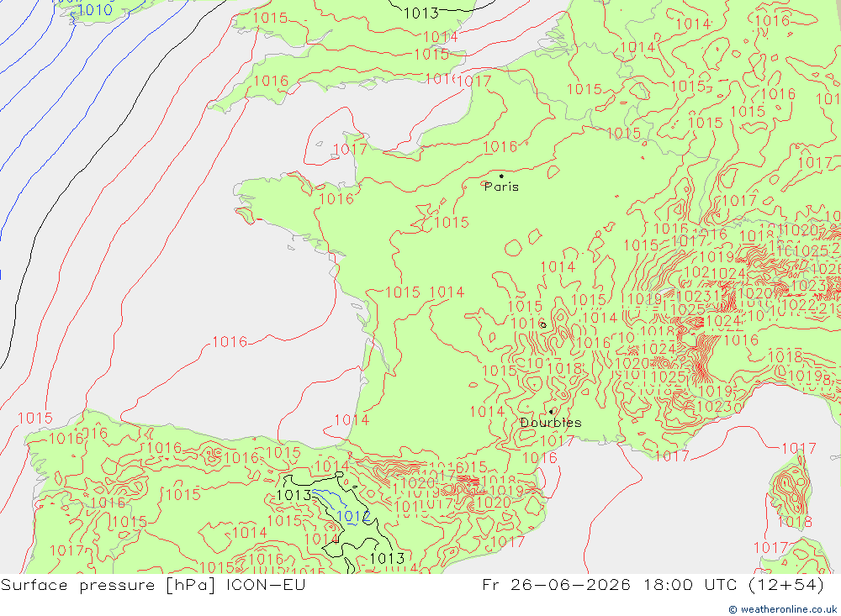Click the forecast date 'Fr 26-06-2026 18:00 UTC'

click(610, 584)
